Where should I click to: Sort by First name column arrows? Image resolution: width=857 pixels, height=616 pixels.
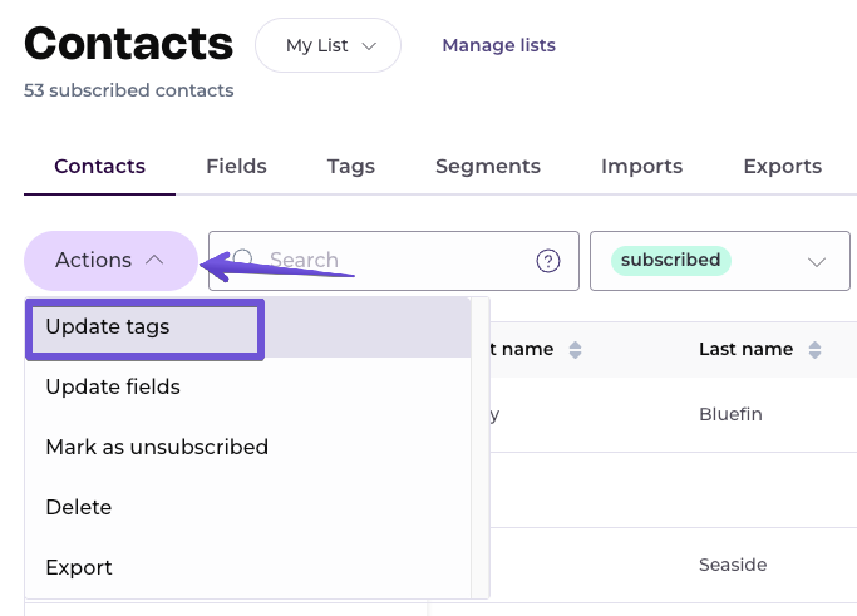pos(575,349)
